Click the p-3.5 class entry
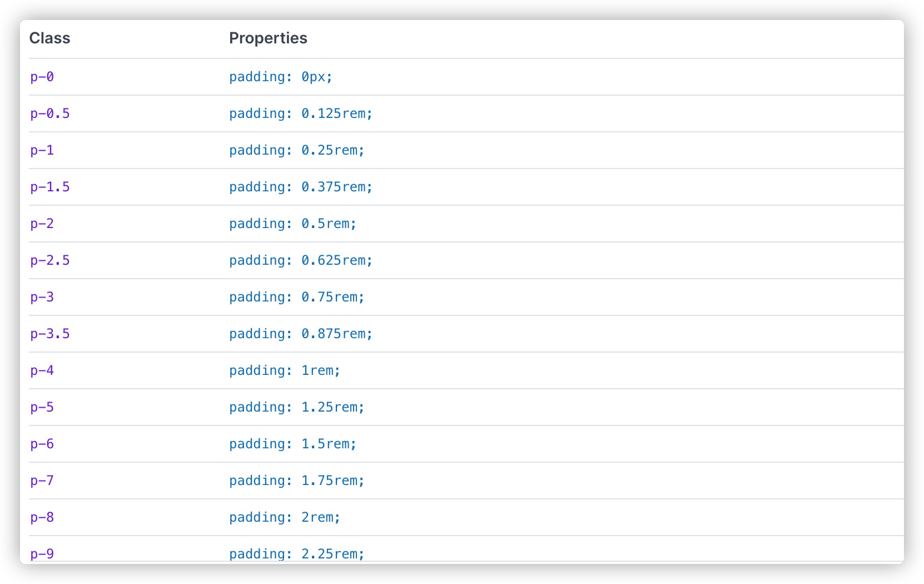The width and height of the screenshot is (924, 584). point(50,334)
